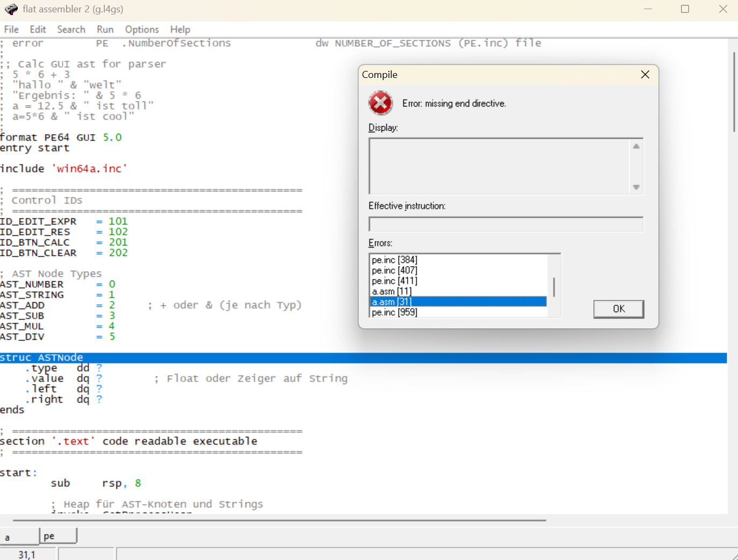This screenshot has height=560, width=738.
Task: Open the Help menu
Action: point(180,30)
